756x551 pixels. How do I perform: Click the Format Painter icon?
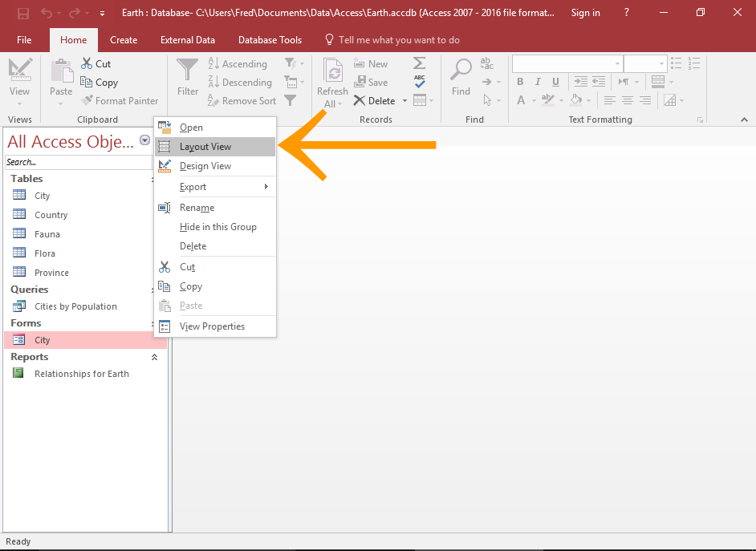(87, 101)
